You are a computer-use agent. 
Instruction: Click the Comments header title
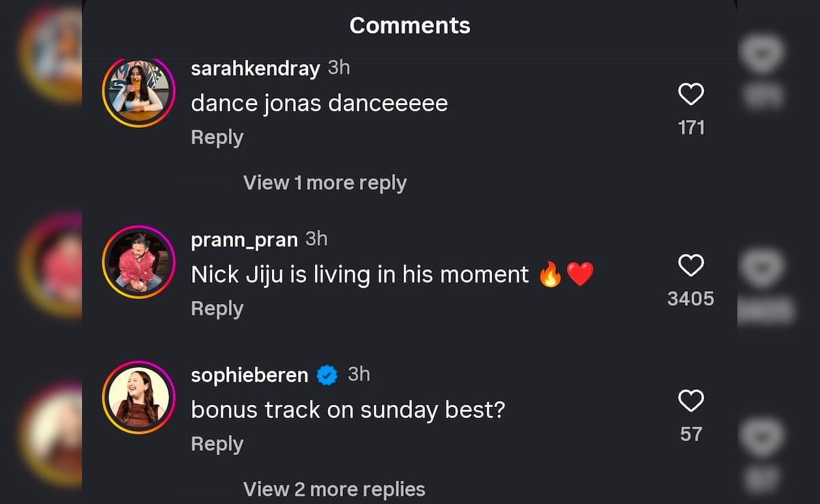(x=410, y=26)
